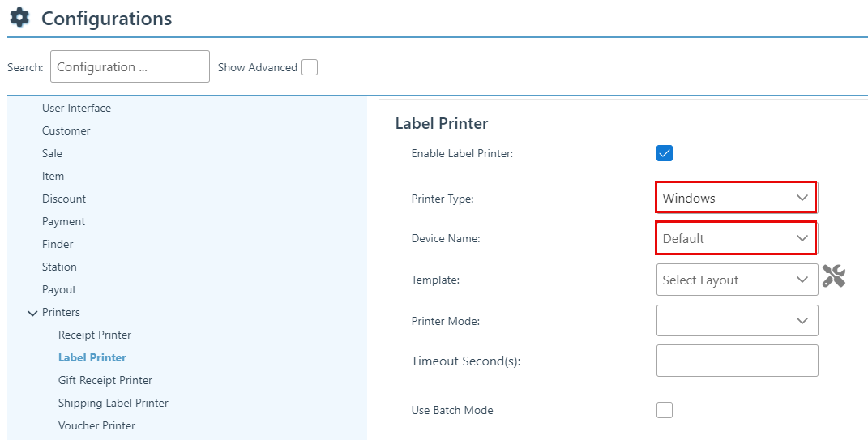The width and height of the screenshot is (868, 440).
Task: Uncheck Enable Label Printer checkbox
Action: click(x=665, y=153)
